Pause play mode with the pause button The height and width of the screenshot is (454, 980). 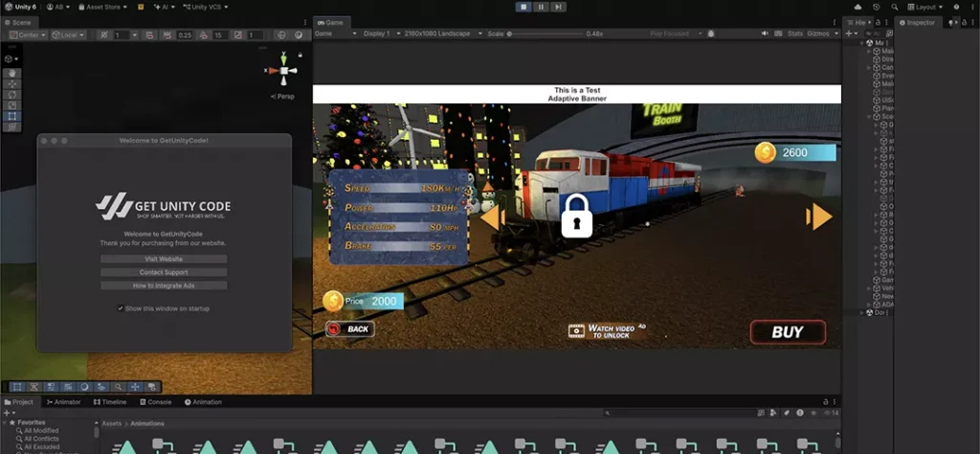pyautogui.click(x=542, y=7)
